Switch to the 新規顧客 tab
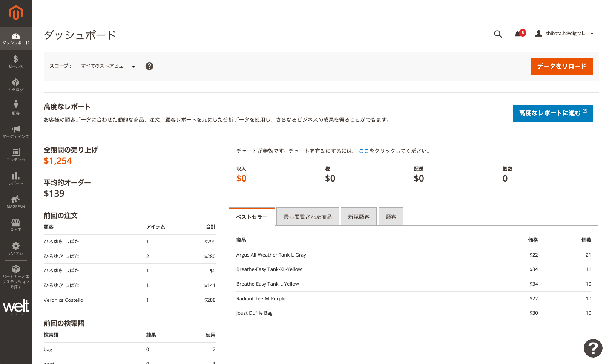Image resolution: width=609 pixels, height=364 pixels. coord(358,216)
